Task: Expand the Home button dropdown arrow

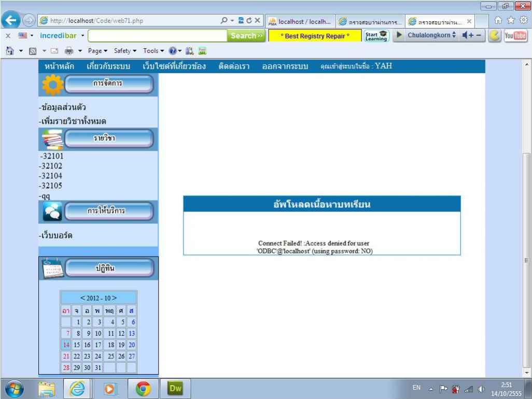Action: click(21, 51)
